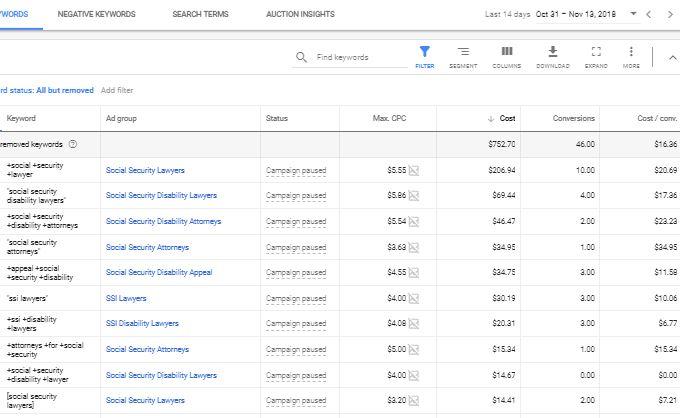
Task: Switch to the Search Terms tab
Action: tap(200, 14)
